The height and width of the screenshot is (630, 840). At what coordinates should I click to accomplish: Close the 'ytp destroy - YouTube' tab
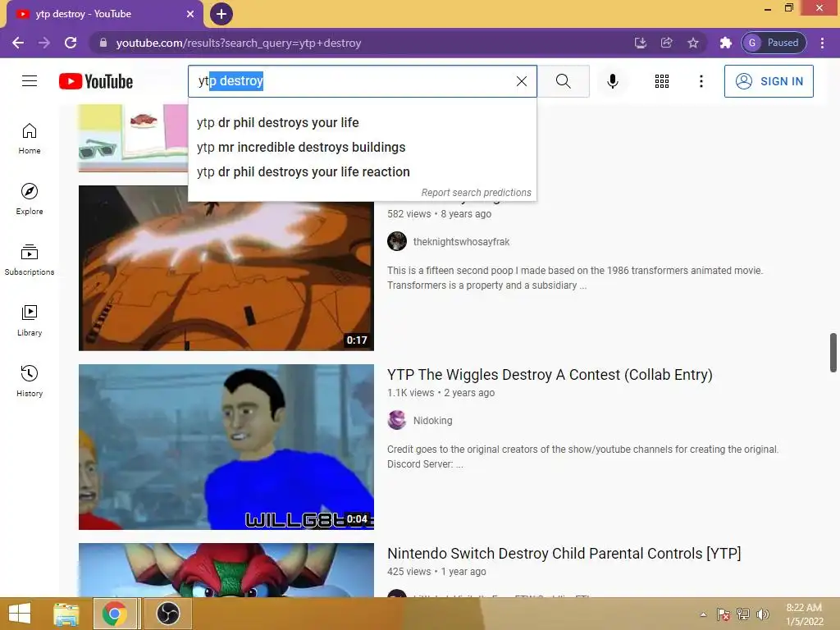(x=189, y=14)
